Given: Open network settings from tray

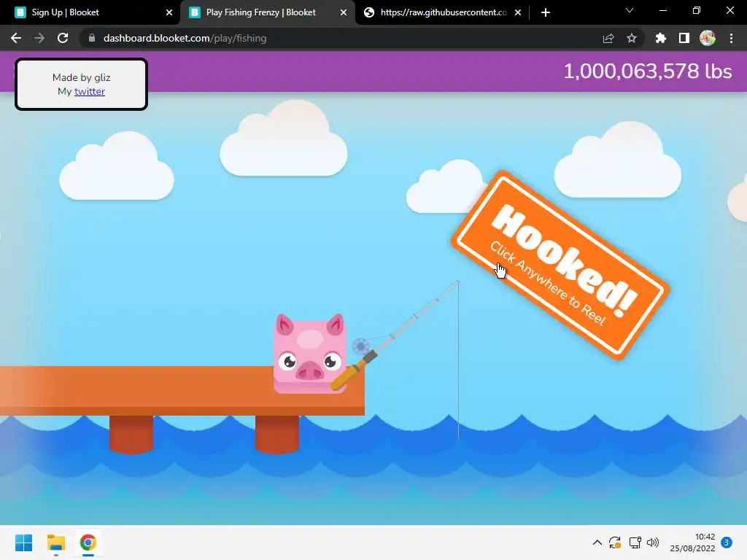Looking at the screenshot, I should (x=635, y=542).
